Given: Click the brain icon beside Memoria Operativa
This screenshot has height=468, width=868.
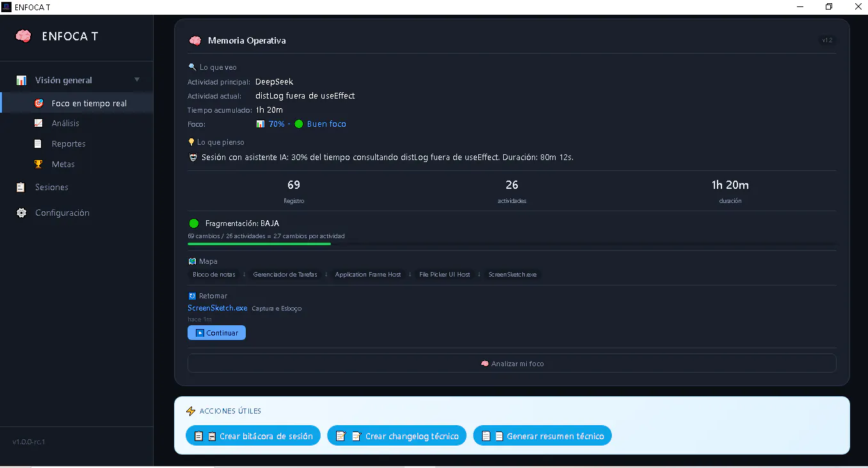Looking at the screenshot, I should (x=195, y=40).
